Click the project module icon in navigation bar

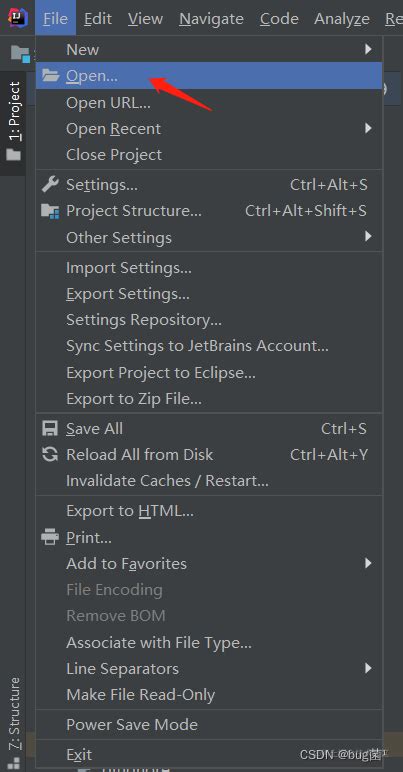click(x=20, y=53)
